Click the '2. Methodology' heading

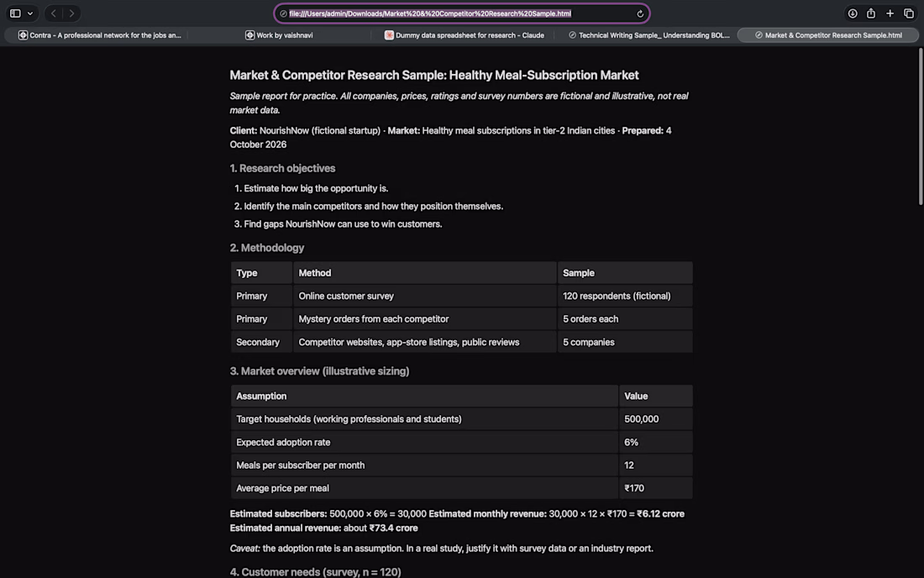[x=267, y=248]
